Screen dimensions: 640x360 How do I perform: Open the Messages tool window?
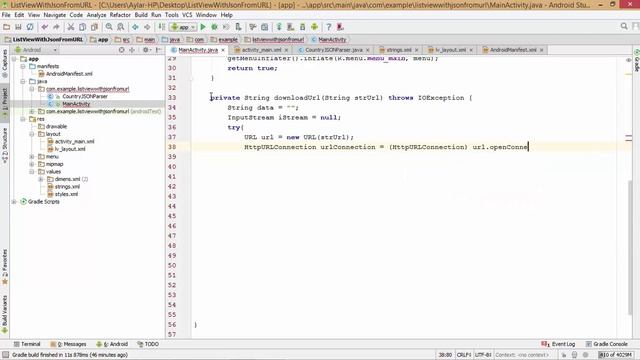pyautogui.click(x=69, y=344)
